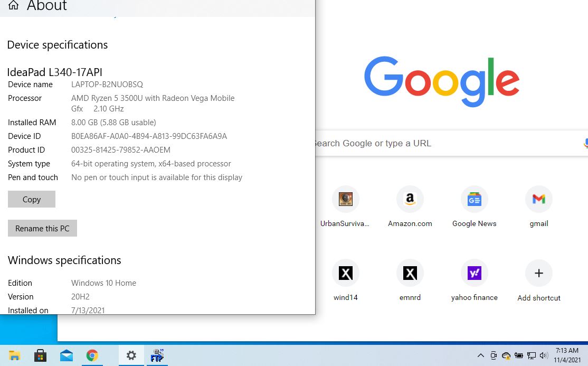Click the No pen or touch input text
The height and width of the screenshot is (366, 588).
[157, 177]
